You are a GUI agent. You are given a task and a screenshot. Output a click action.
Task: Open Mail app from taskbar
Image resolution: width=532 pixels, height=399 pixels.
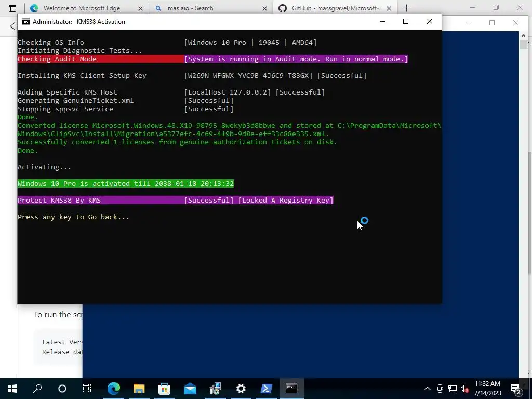[x=190, y=389]
